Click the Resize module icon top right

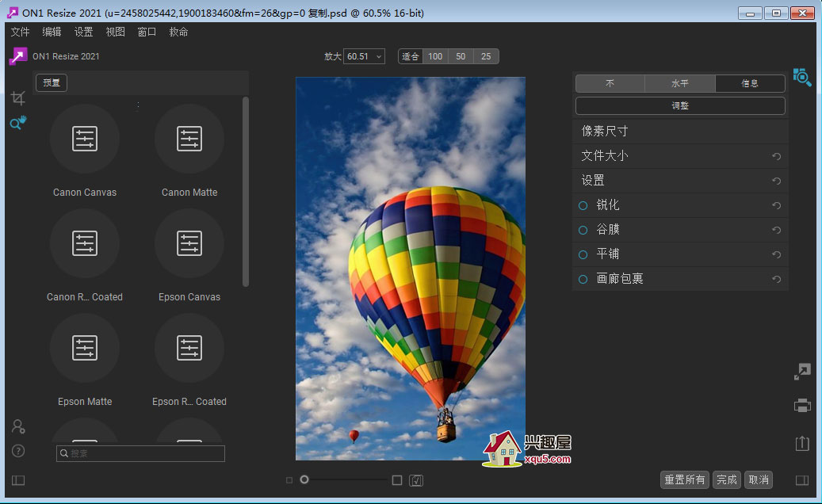point(802,78)
